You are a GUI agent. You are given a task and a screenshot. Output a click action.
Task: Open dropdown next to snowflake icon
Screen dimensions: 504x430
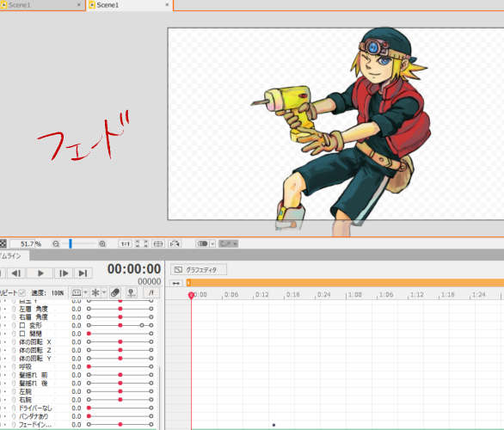[104, 292]
